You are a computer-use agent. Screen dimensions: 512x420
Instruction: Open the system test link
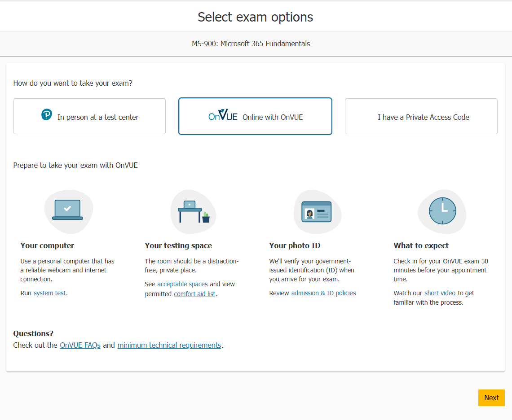click(x=50, y=293)
